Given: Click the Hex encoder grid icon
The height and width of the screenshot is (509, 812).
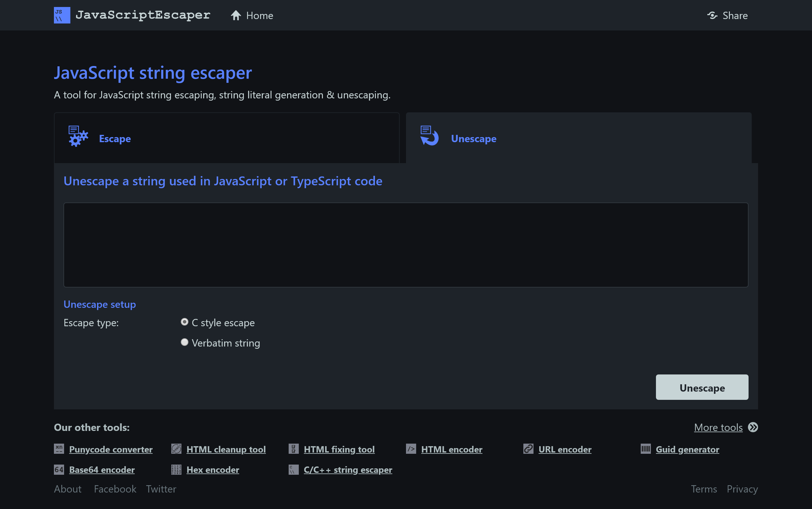Looking at the screenshot, I should pyautogui.click(x=176, y=470).
